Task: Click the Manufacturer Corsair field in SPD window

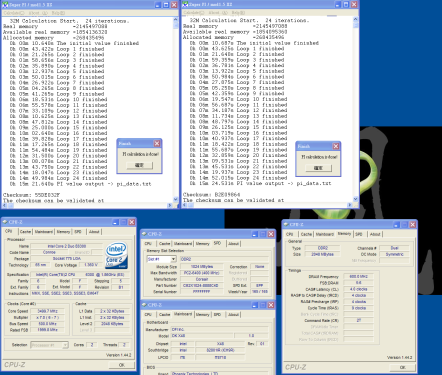Action: click(x=202, y=279)
